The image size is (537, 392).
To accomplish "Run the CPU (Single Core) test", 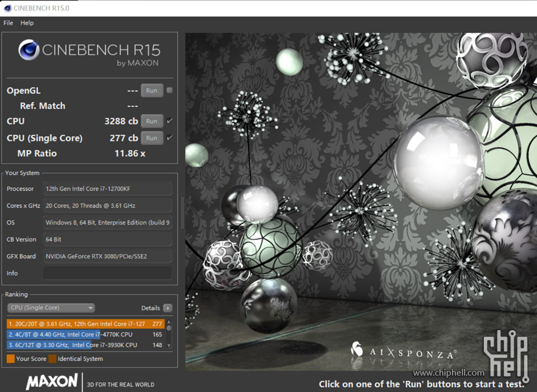I will pos(152,138).
